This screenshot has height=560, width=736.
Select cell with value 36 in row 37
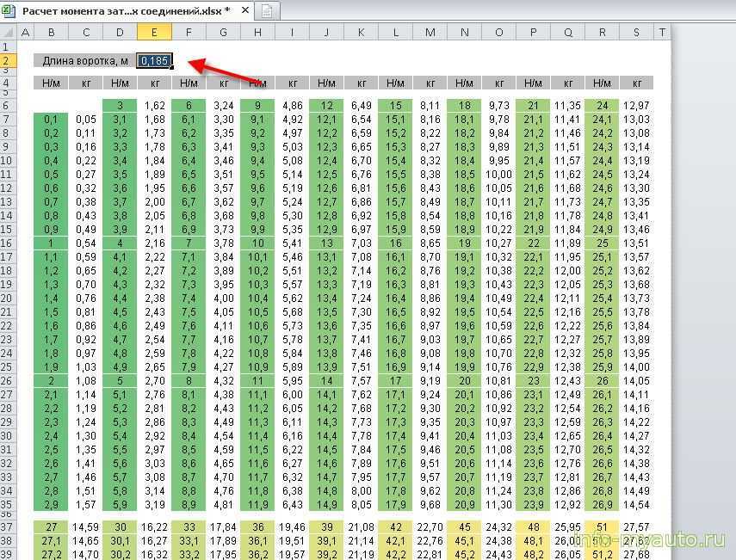pos(257,527)
